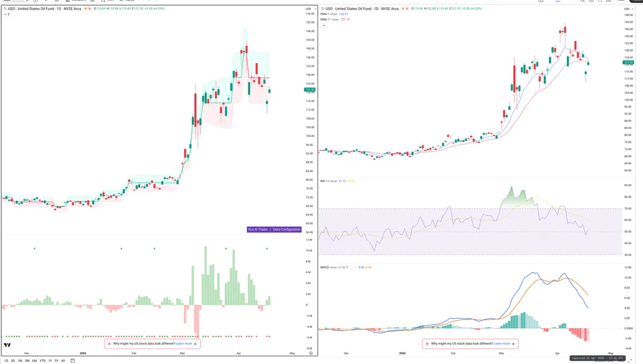Viewport: 643px width, 364px height.
Task: Select the RSI 14 close legend entry
Action: pos(329,181)
